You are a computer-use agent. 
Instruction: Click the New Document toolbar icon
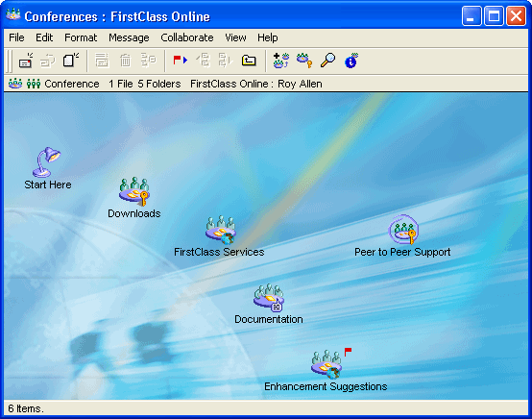click(70, 61)
